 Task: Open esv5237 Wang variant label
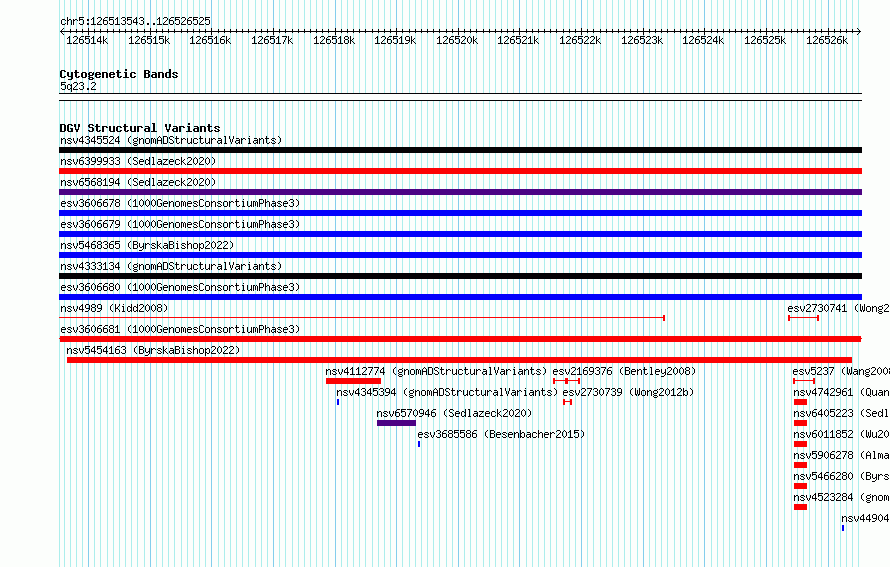click(x=841, y=371)
